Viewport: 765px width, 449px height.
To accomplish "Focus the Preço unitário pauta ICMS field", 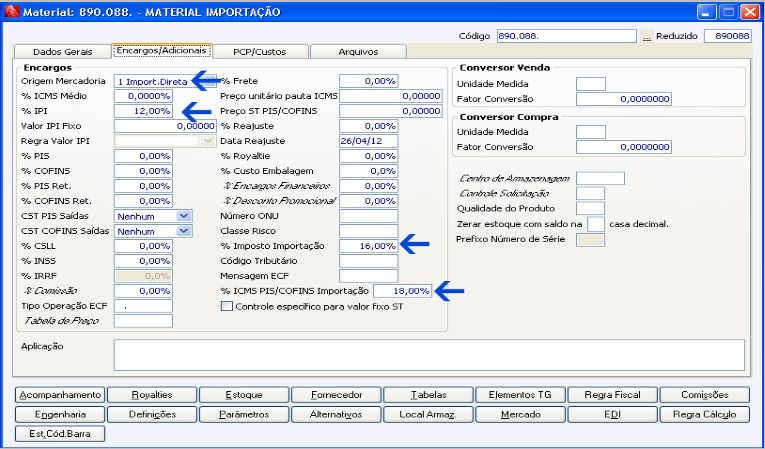I will click(391, 96).
